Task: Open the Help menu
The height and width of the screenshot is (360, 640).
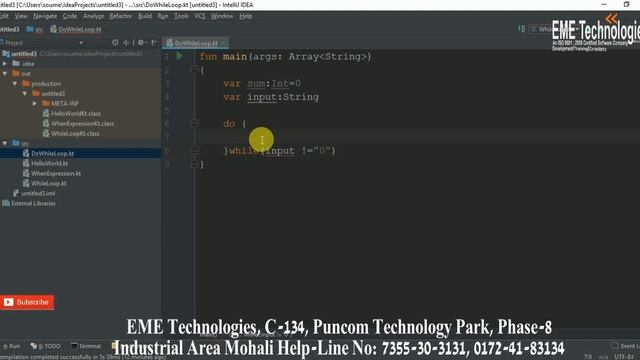Action: [x=245, y=16]
